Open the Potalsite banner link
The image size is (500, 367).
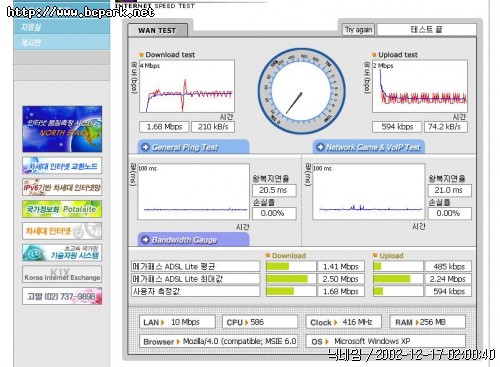62,209
